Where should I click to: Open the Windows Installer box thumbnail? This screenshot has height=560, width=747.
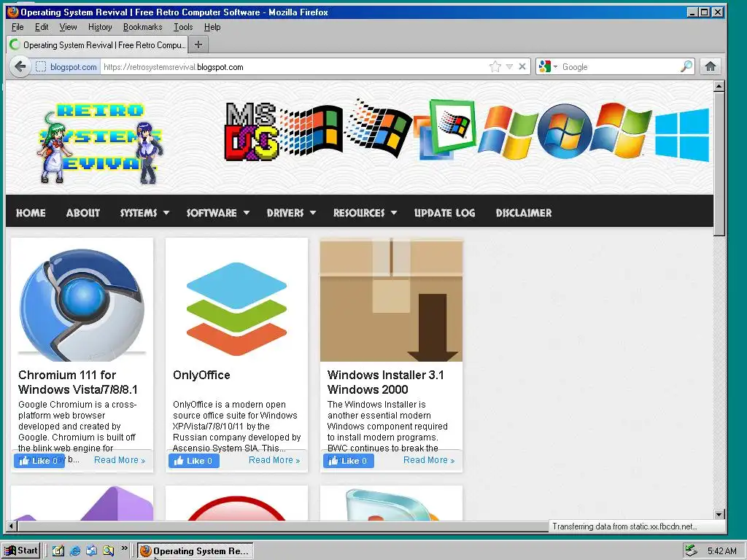pos(391,301)
